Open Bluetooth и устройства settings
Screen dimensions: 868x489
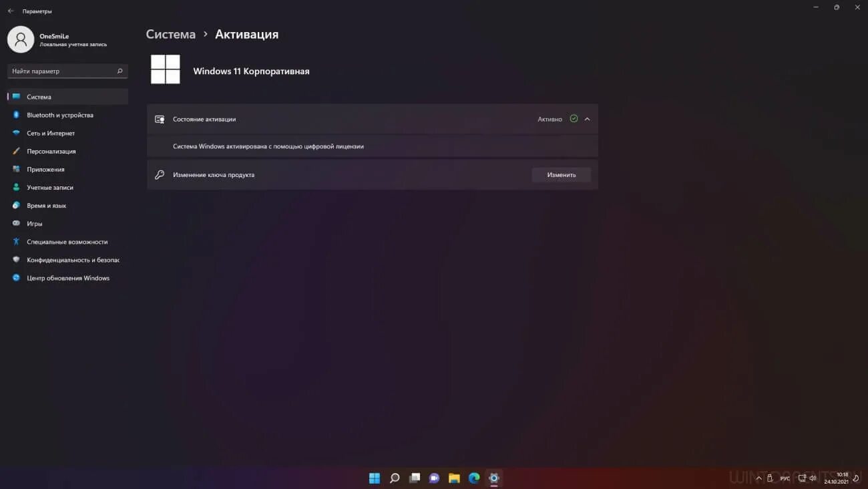pos(67,115)
